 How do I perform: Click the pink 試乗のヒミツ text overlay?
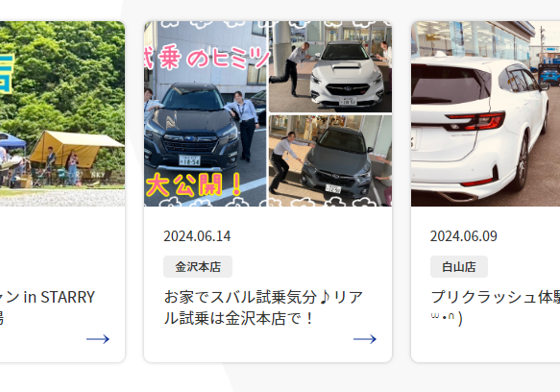tap(207, 59)
